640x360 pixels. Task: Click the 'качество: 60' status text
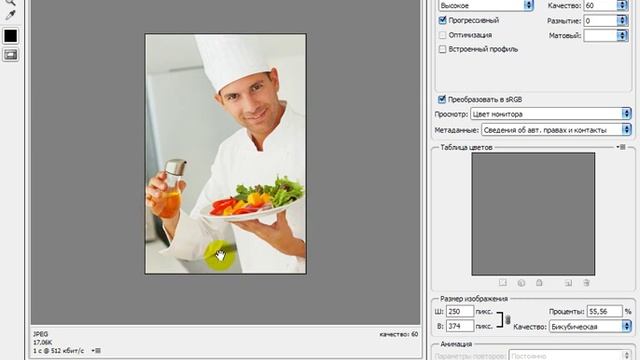[398, 334]
